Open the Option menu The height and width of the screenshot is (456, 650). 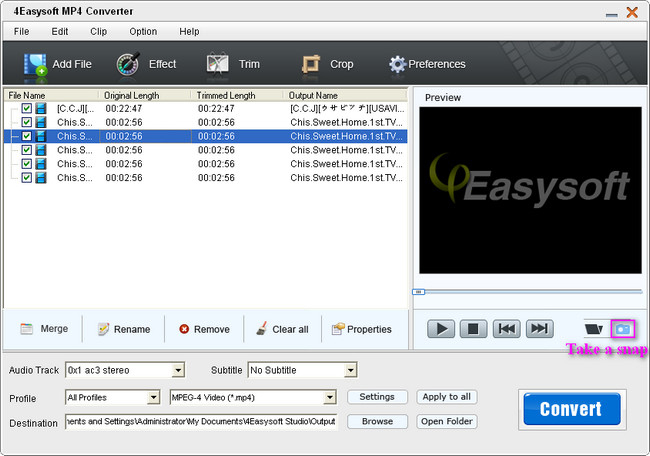click(x=143, y=32)
